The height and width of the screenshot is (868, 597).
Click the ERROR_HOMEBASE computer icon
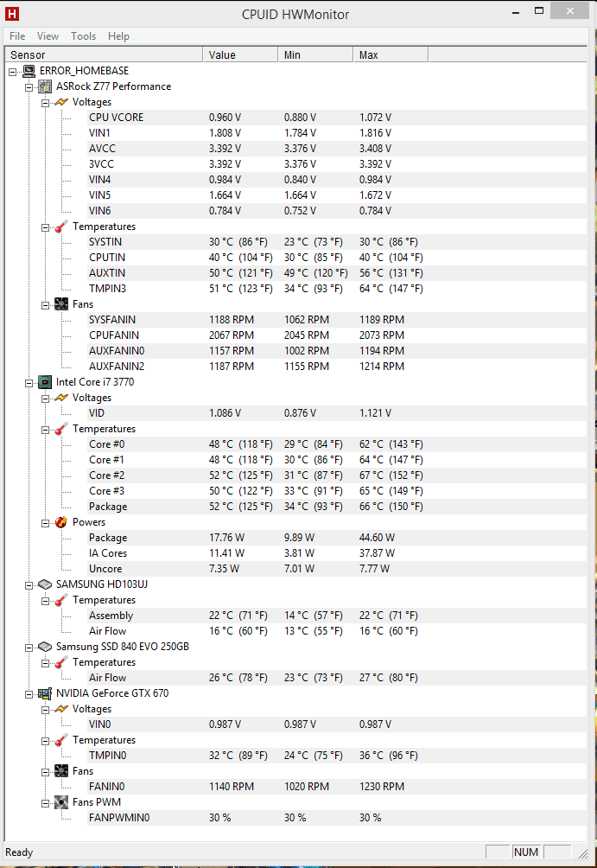pyautogui.click(x=29, y=71)
